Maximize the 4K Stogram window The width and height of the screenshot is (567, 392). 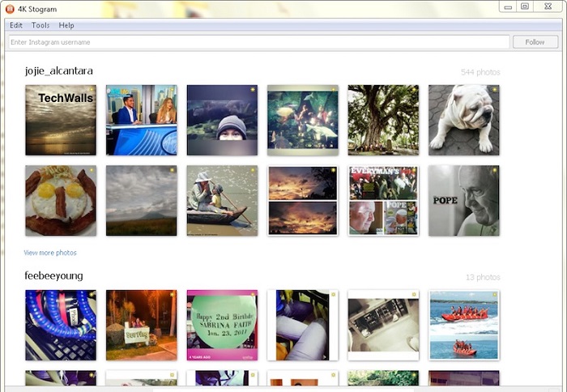pyautogui.click(x=525, y=6)
